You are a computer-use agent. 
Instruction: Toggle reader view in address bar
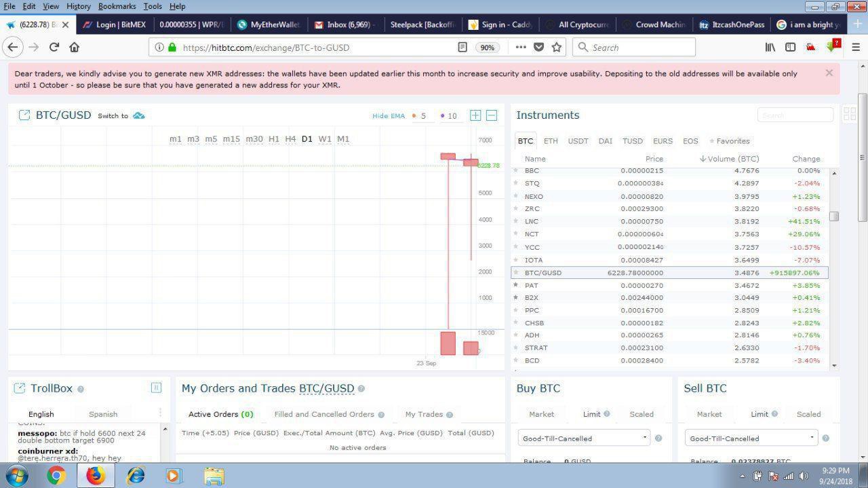coord(462,48)
